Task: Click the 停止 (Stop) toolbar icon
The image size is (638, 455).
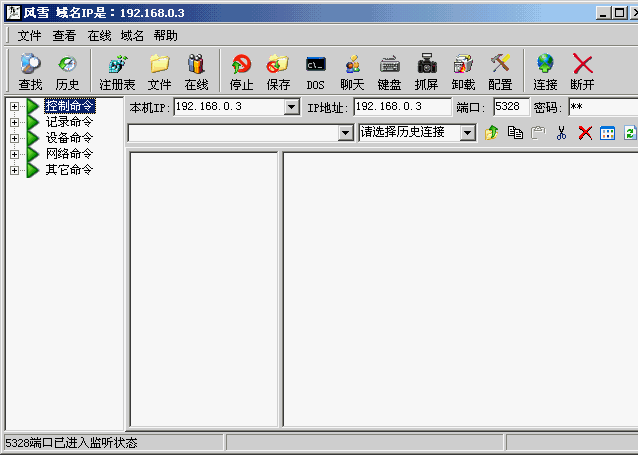Action: [242, 71]
